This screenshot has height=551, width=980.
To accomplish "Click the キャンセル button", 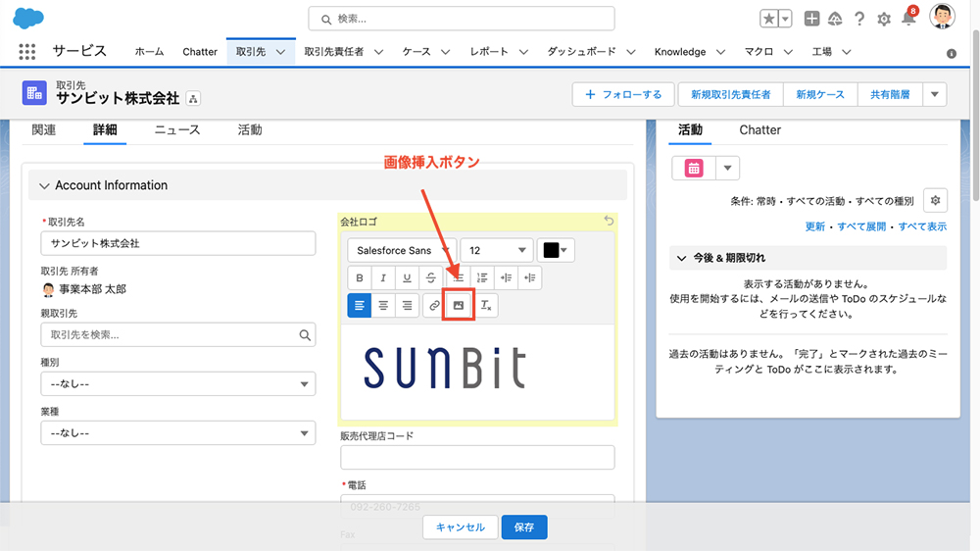I will (460, 527).
